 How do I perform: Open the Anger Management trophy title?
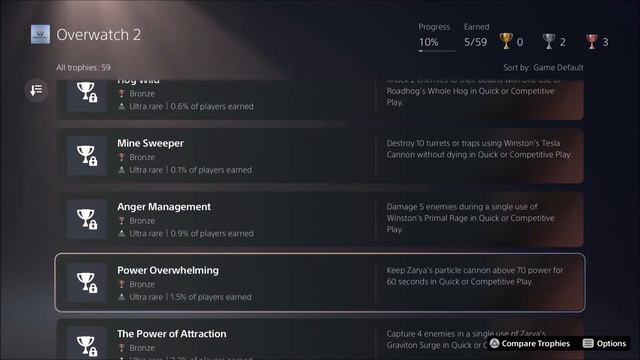pos(164,207)
